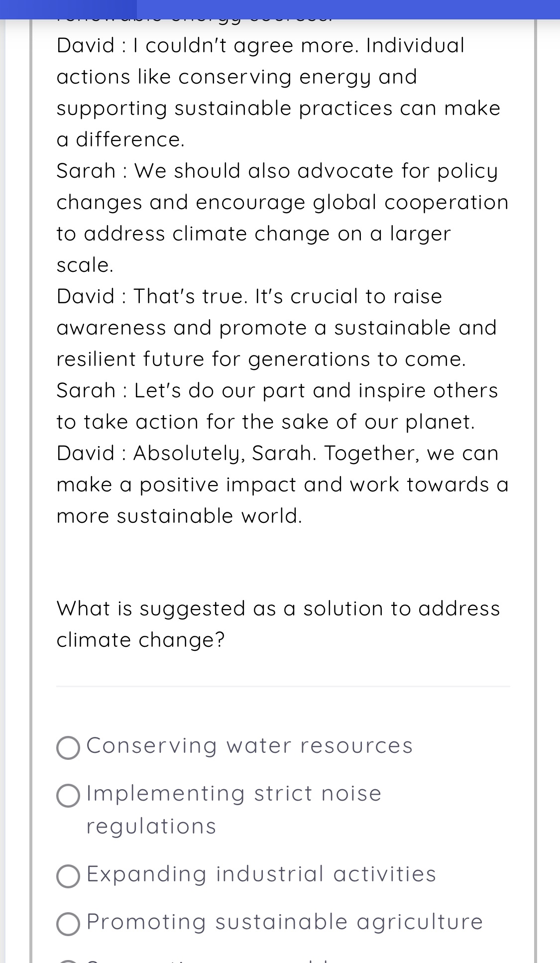Tap the partially visible fifth radio option at bottom
The image size is (560, 963).
pos(68,961)
